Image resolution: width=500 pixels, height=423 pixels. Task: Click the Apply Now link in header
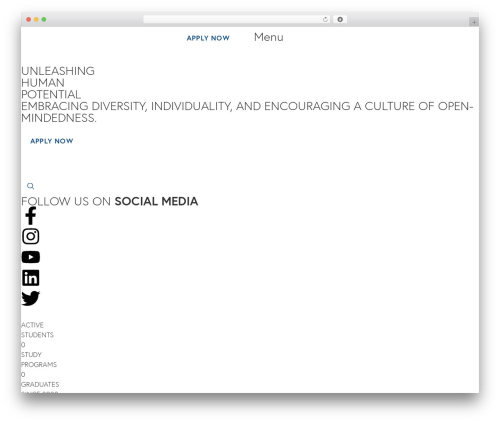[208, 38]
